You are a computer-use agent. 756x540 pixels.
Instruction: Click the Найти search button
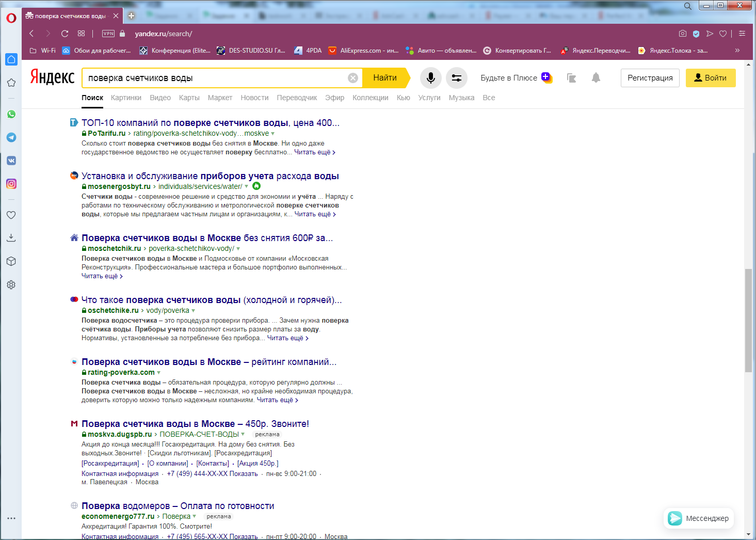click(x=385, y=78)
